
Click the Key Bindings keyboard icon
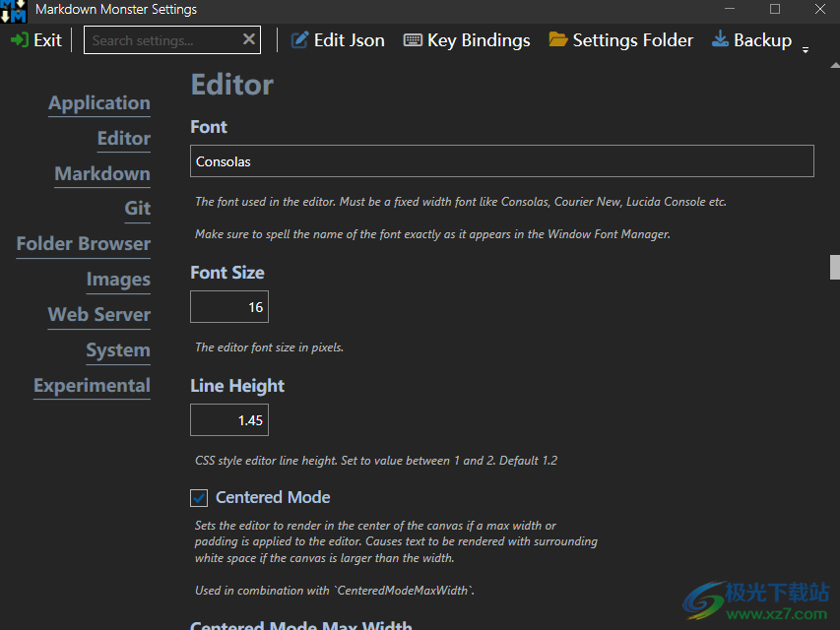[x=413, y=40]
